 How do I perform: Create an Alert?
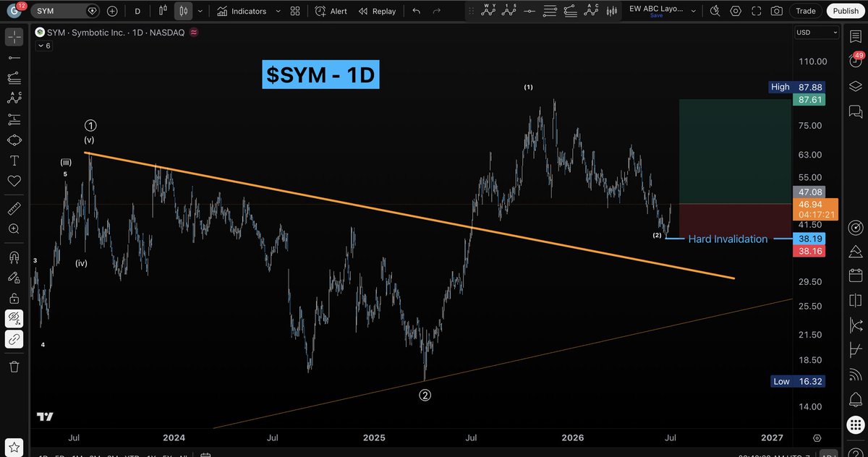[331, 11]
